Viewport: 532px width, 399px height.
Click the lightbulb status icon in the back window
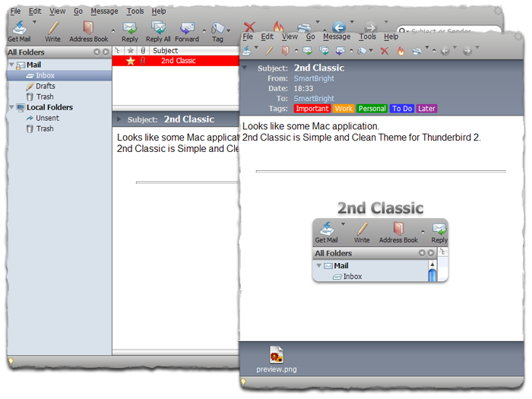11,361
